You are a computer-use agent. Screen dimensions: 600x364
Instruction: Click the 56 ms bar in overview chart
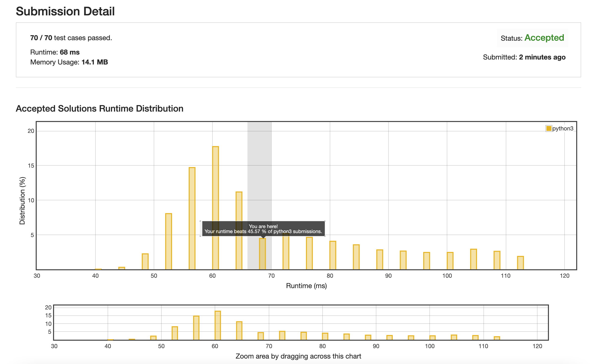196,328
